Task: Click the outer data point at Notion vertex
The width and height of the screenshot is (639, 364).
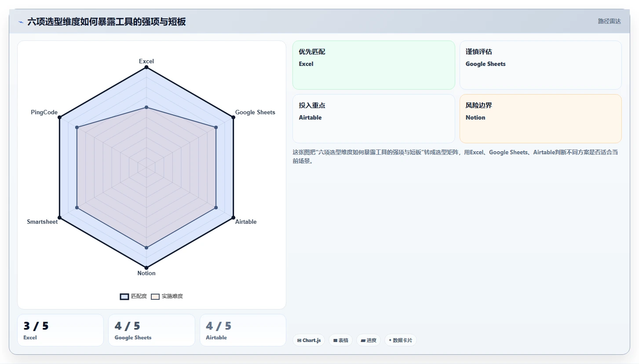Action: pos(146,268)
